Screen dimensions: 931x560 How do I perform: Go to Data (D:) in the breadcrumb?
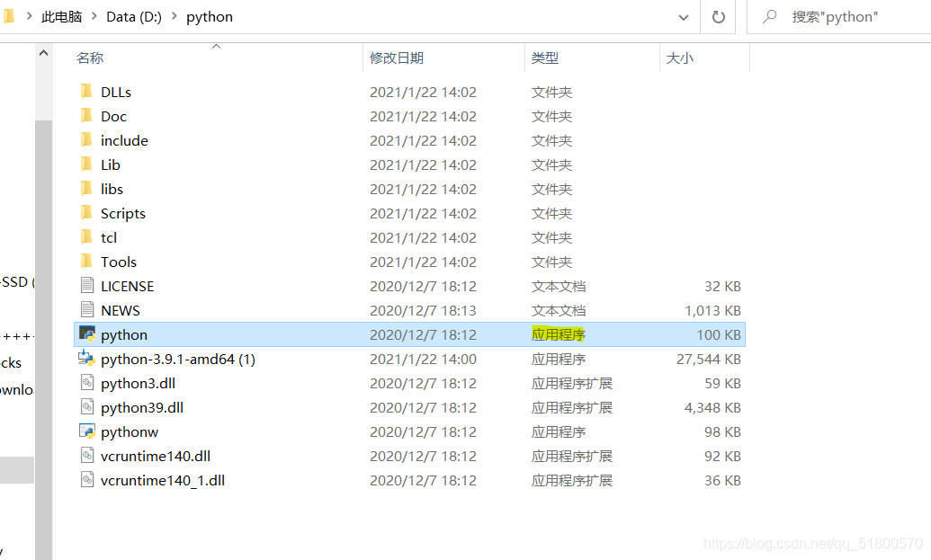[x=134, y=16]
